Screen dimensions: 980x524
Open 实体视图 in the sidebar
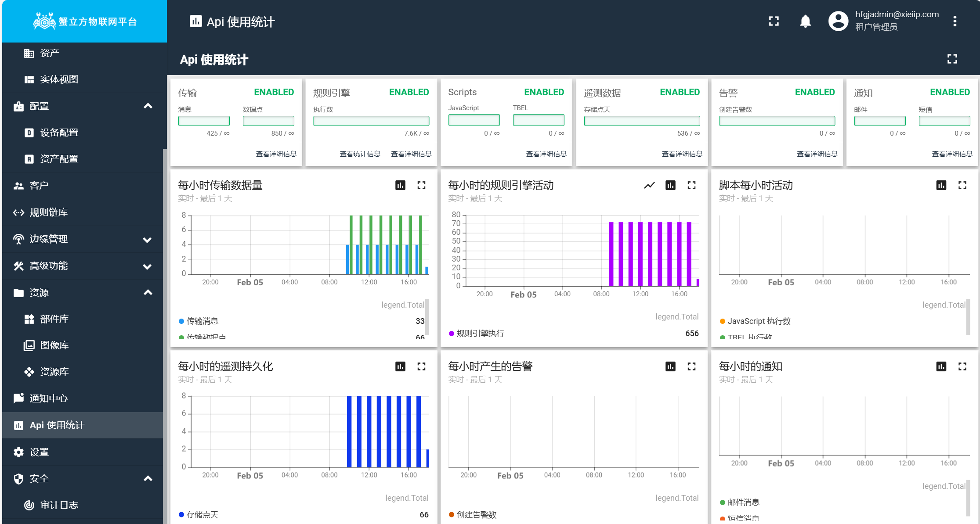[x=83, y=79]
